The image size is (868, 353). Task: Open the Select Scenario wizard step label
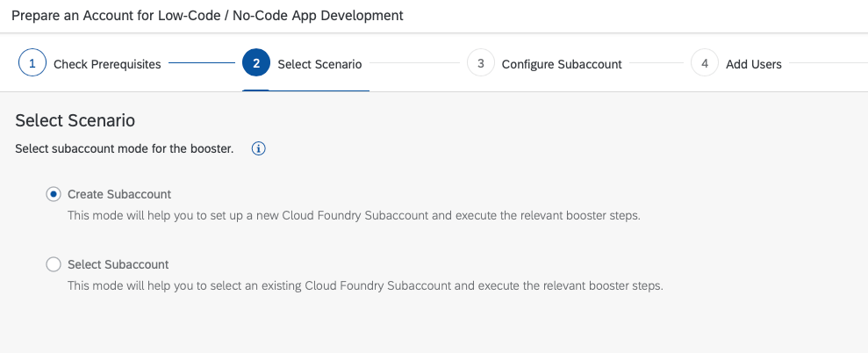320,64
